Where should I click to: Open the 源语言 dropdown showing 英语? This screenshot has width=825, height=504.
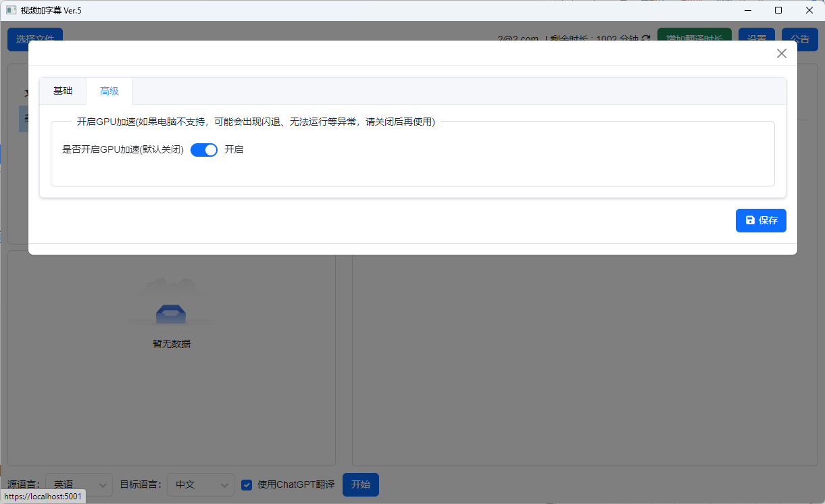(x=78, y=484)
